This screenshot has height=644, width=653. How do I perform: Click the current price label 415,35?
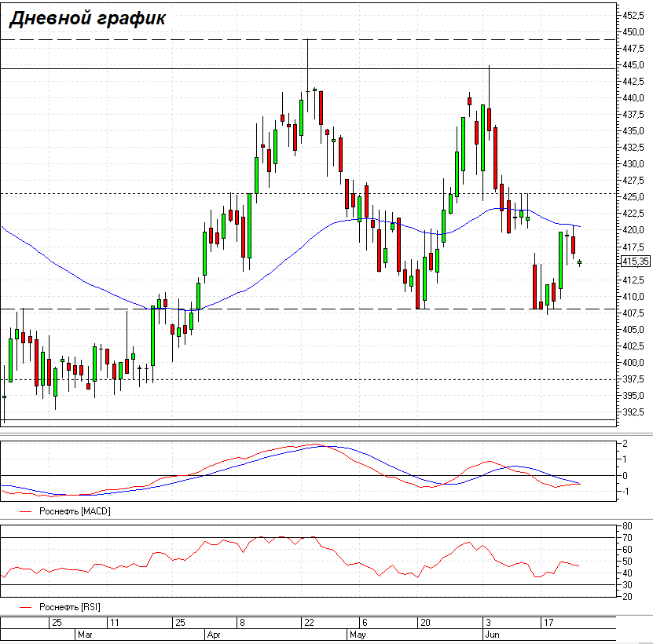tap(634, 262)
